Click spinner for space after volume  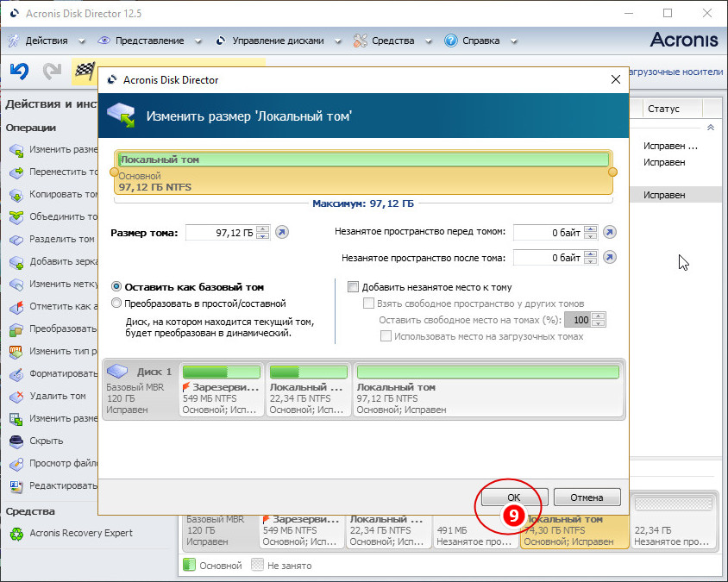point(591,258)
